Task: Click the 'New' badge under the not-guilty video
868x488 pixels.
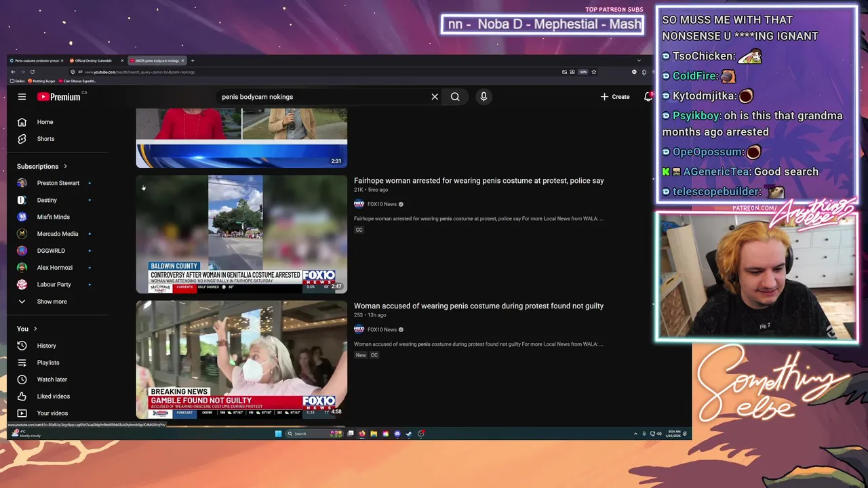Action: point(361,355)
